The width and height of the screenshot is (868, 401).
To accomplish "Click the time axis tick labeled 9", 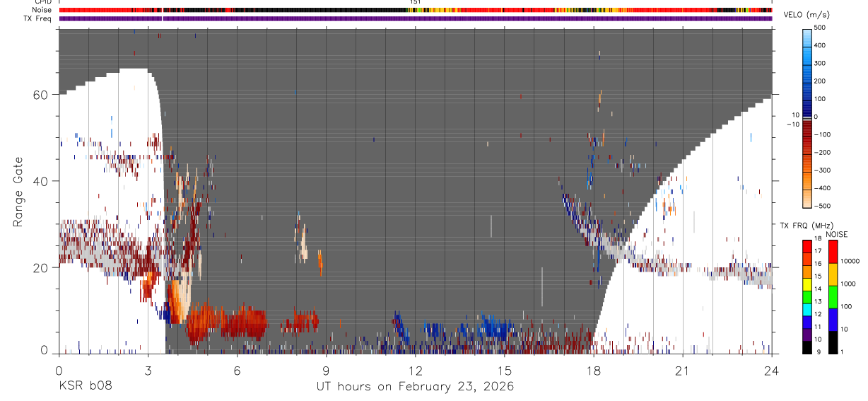I will (326, 371).
